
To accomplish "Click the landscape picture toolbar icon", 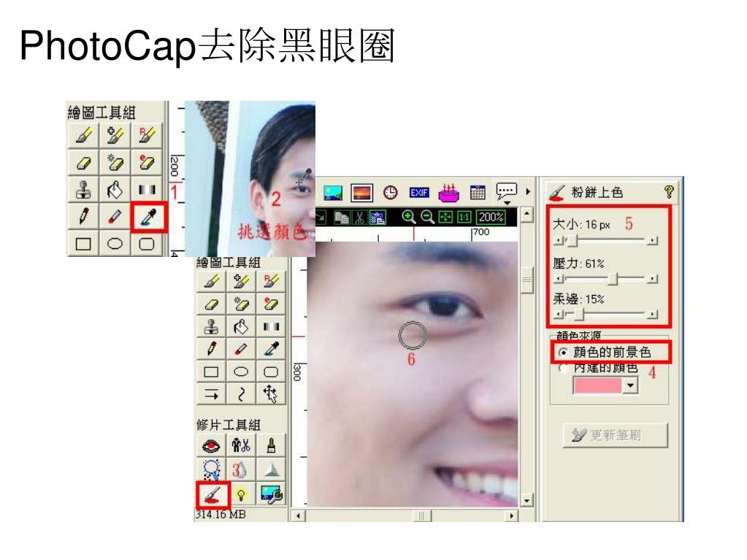I will coord(333,193).
